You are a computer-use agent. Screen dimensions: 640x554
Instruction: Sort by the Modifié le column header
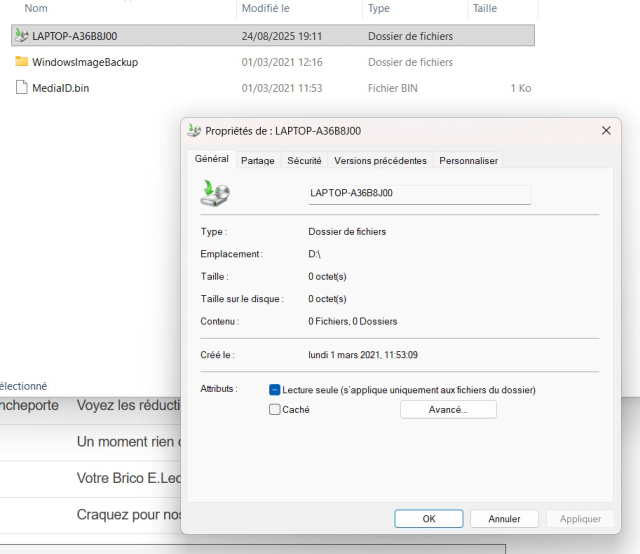(x=265, y=8)
